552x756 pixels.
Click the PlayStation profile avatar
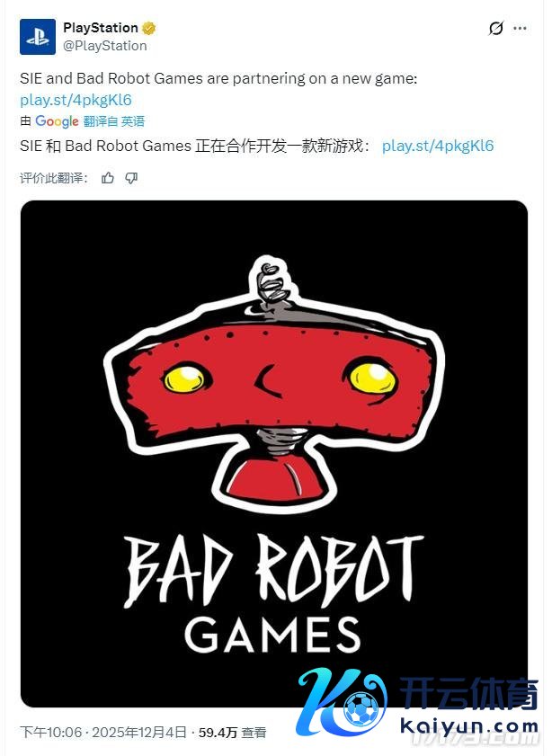(x=38, y=37)
